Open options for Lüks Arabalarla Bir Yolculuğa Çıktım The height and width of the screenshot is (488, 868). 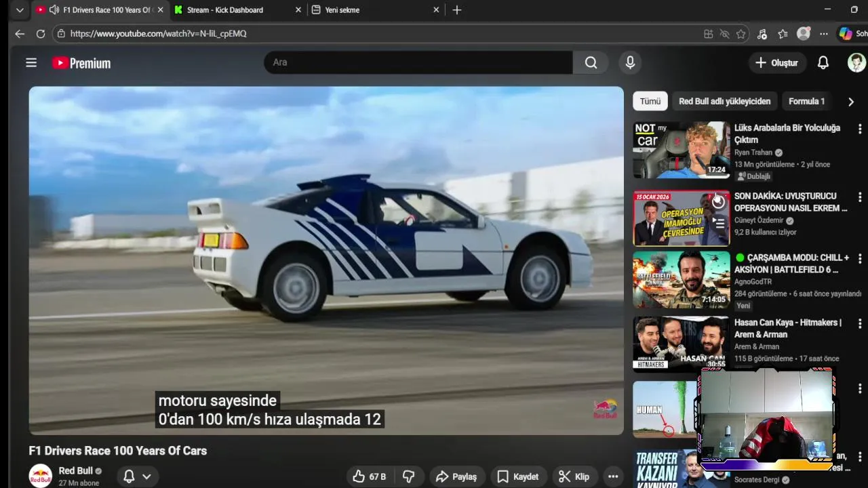860,129
